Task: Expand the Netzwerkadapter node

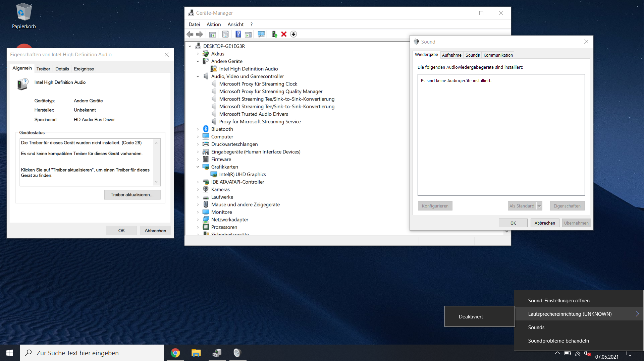Action: (198, 220)
